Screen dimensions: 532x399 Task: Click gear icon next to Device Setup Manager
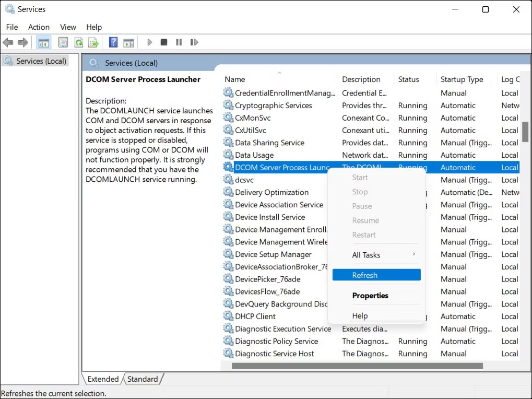(228, 254)
